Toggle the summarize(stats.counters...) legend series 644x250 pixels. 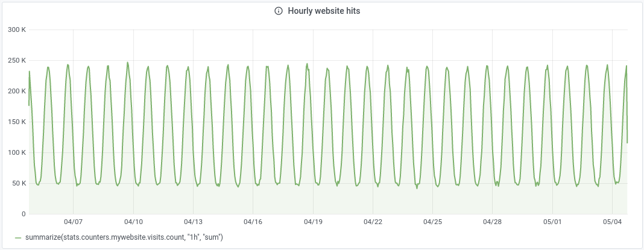pyautogui.click(x=124, y=238)
